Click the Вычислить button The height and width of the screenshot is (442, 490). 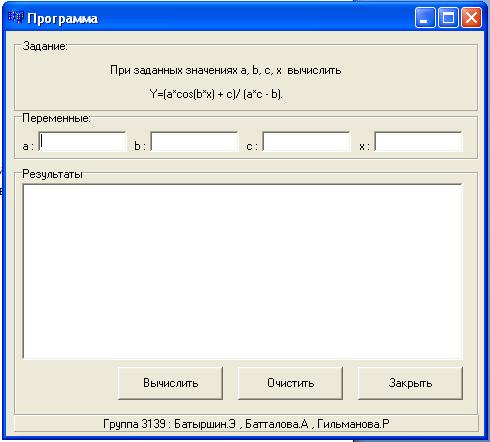click(170, 383)
